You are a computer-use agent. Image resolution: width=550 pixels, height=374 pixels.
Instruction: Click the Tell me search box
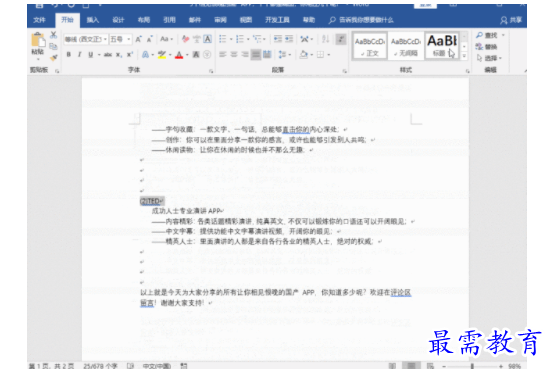[x=361, y=20]
